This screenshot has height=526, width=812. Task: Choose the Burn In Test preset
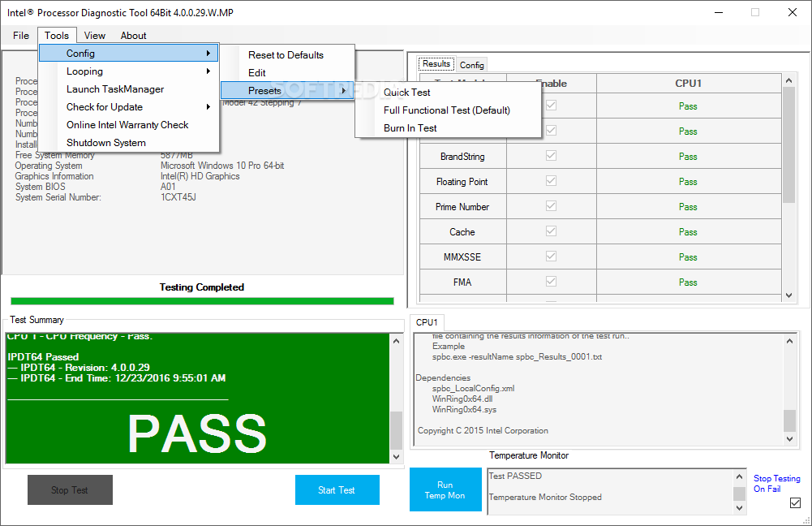pyautogui.click(x=448, y=128)
